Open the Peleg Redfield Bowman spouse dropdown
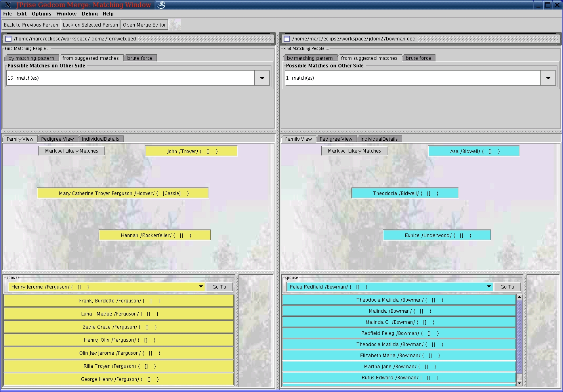 pos(489,287)
